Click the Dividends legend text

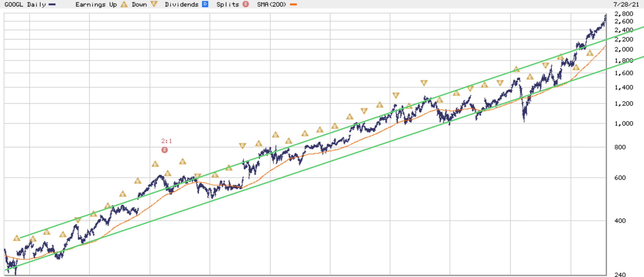point(182,4)
